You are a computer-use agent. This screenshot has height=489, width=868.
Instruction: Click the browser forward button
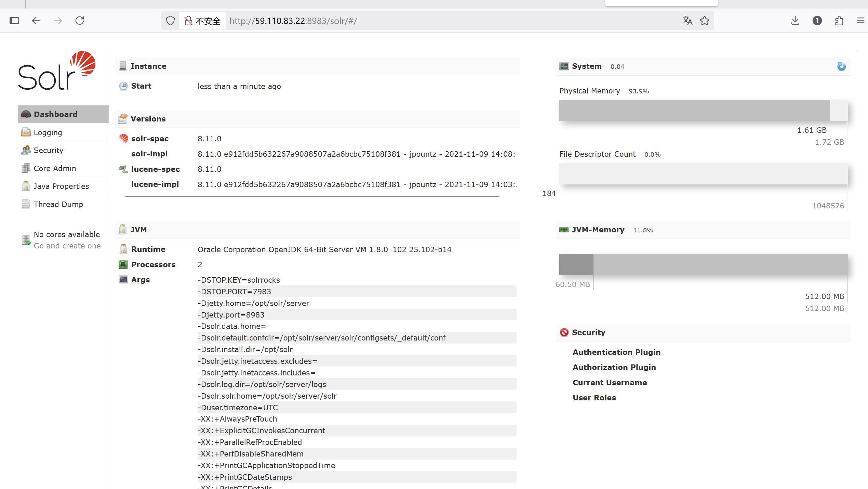[x=58, y=21]
